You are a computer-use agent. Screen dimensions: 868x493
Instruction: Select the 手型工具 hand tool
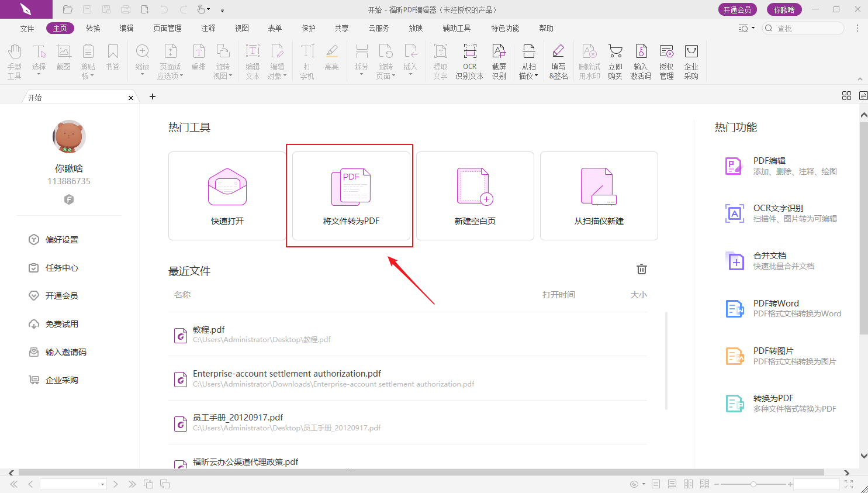15,61
